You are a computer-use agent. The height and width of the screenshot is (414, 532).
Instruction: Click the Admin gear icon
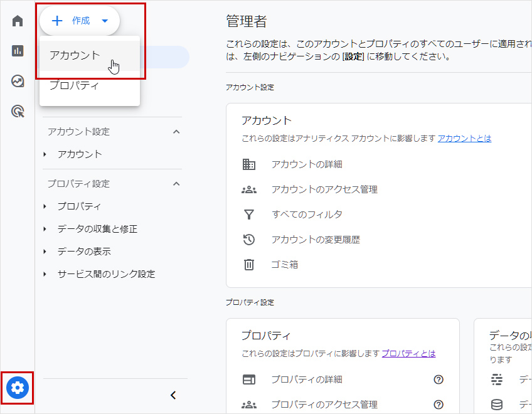(18, 388)
